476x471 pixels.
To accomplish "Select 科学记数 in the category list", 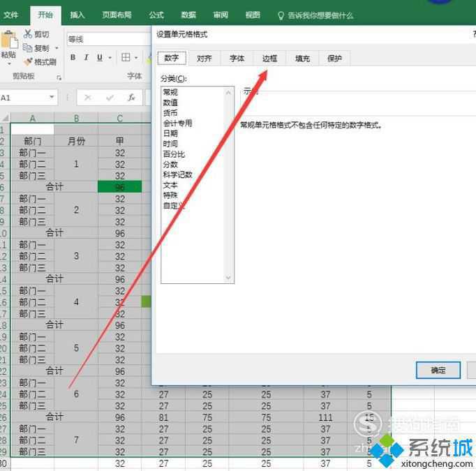I will point(177,174).
